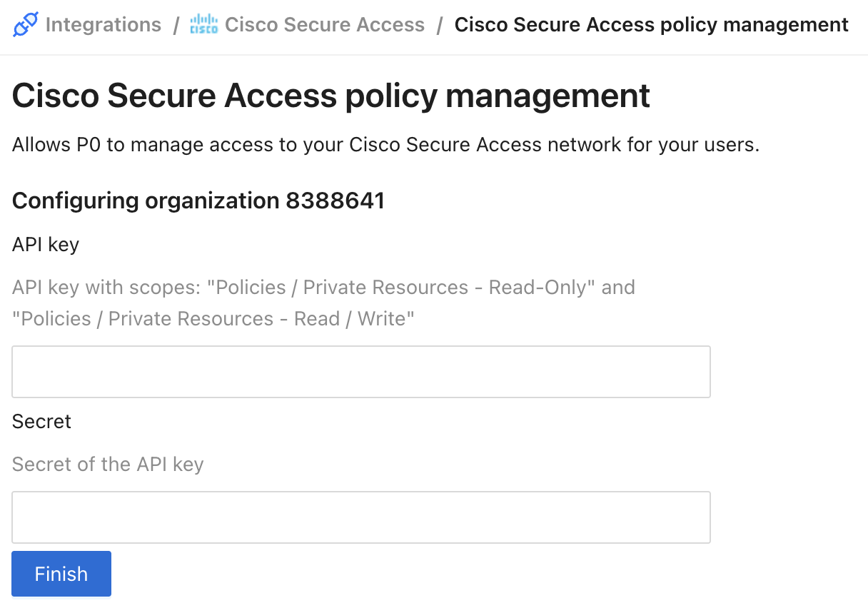Click the second breadcrumb separator slash
Viewport: 868px width, 608px height.
[440, 24]
